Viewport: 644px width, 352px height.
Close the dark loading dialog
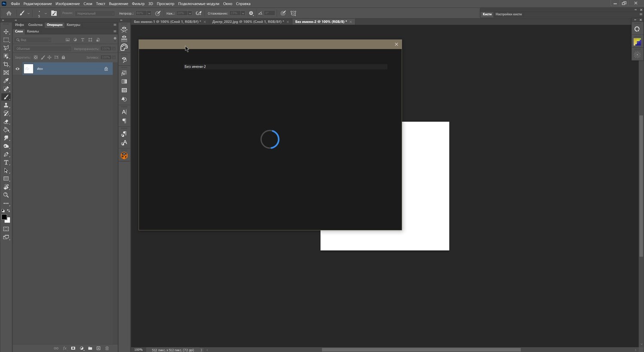(x=396, y=44)
